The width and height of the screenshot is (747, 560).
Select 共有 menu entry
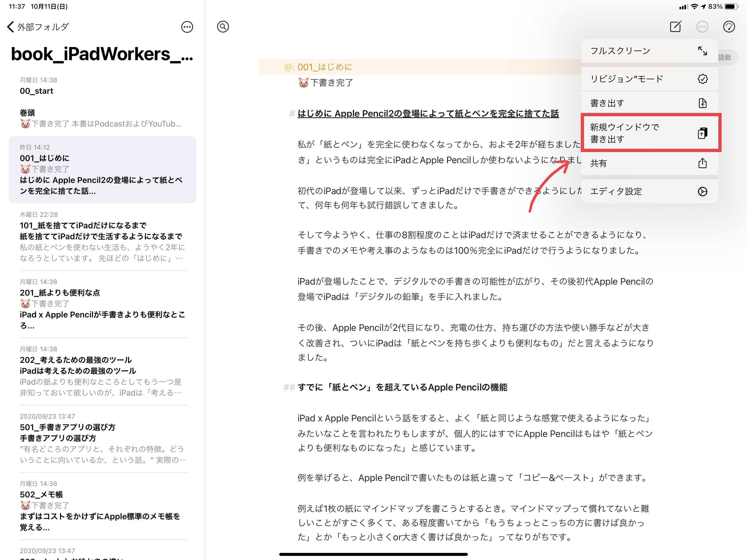click(x=649, y=163)
